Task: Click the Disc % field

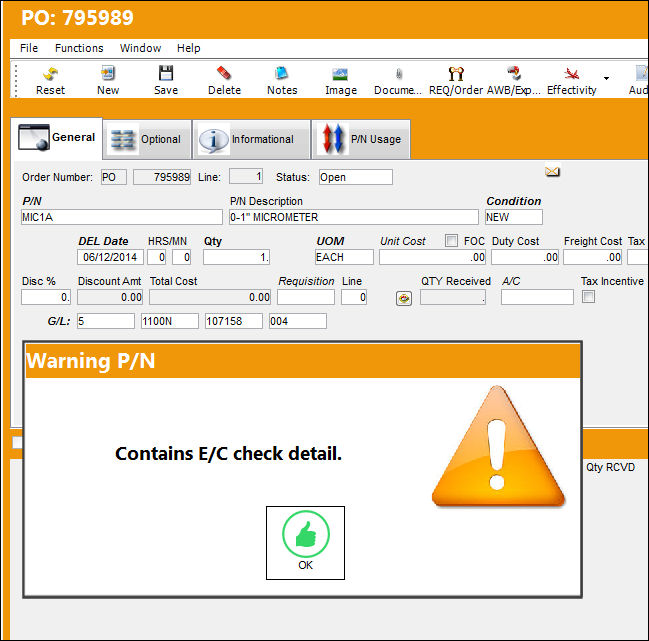Action: click(46, 297)
